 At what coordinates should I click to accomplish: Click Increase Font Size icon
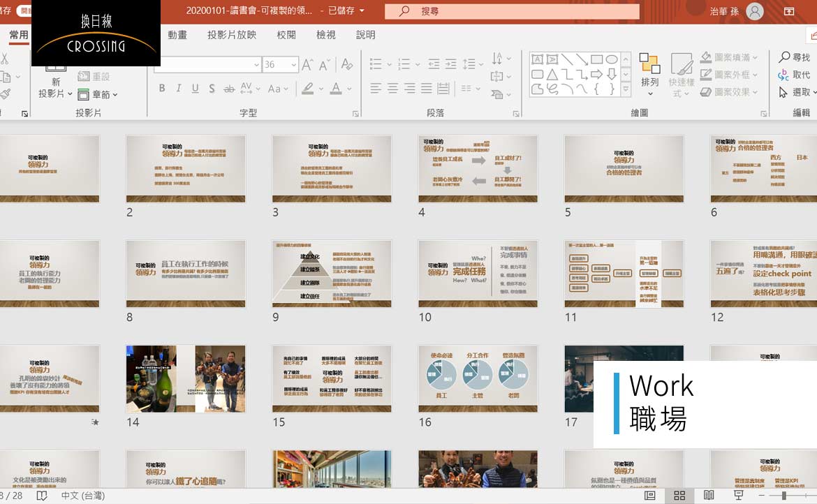[307, 64]
